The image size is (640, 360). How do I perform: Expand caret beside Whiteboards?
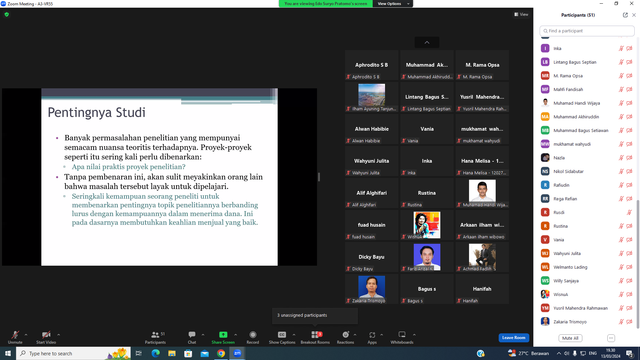pos(414,335)
